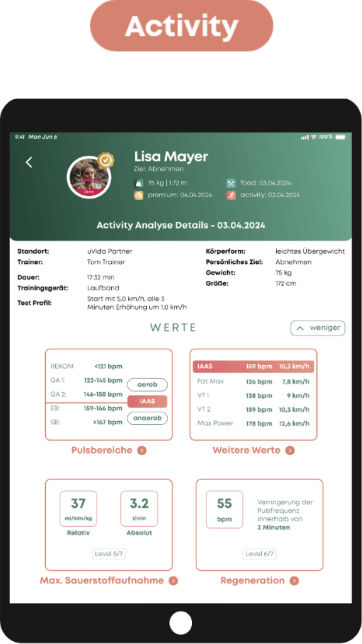Click the Activity pill at top
Image resolution: width=362 pixels, height=644 pixels.
coord(182,26)
